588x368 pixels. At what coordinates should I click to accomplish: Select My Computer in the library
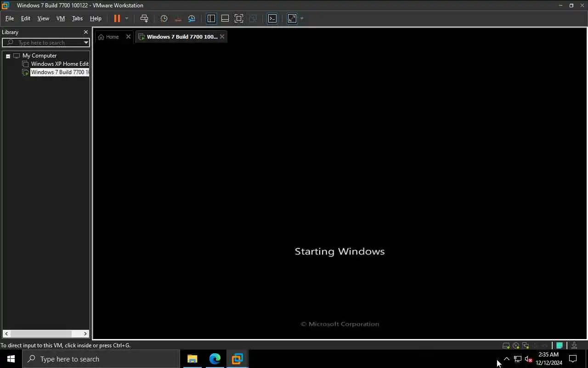(40, 56)
